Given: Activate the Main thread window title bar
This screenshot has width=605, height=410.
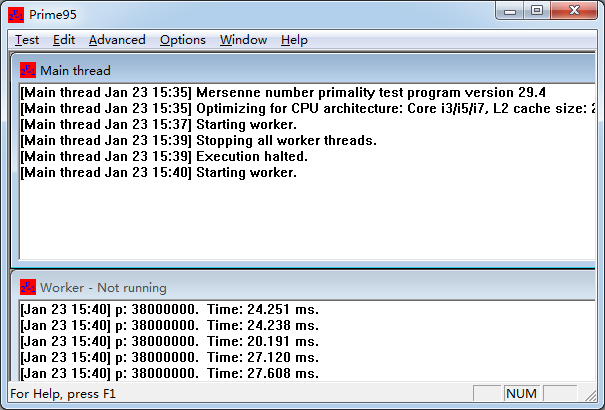Looking at the screenshot, I should pyautogui.click(x=300, y=70).
